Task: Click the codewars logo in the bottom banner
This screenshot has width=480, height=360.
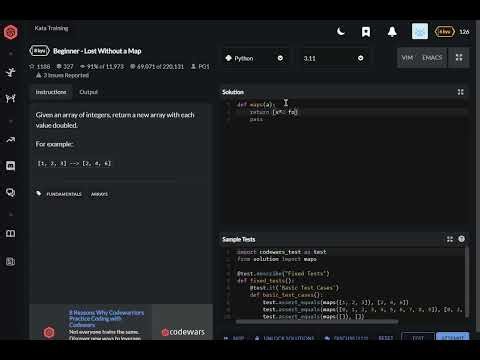Action: click(x=183, y=332)
